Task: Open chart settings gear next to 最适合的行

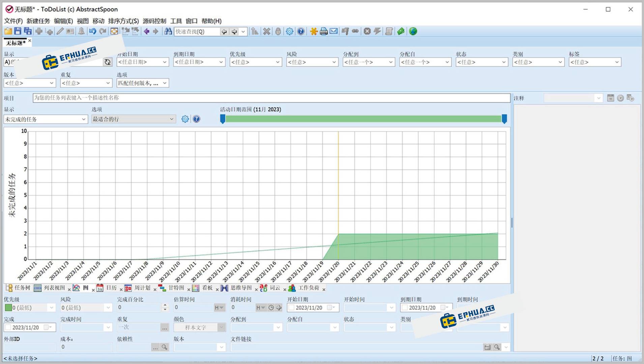Action: pyautogui.click(x=185, y=119)
